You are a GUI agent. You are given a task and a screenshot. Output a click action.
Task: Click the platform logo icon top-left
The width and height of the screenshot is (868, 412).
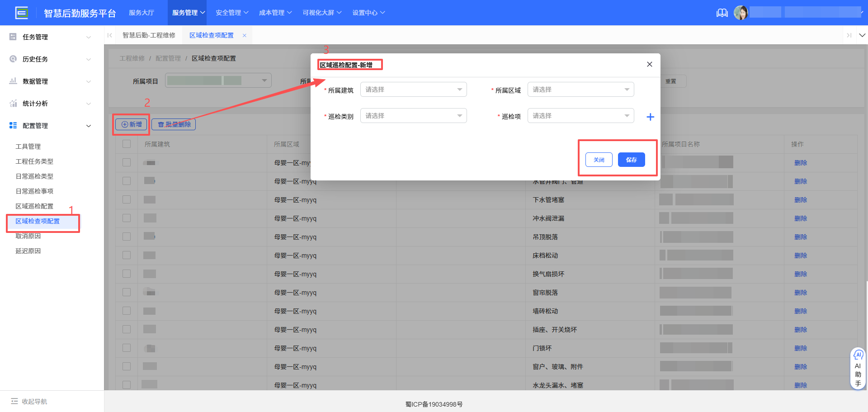coord(21,13)
